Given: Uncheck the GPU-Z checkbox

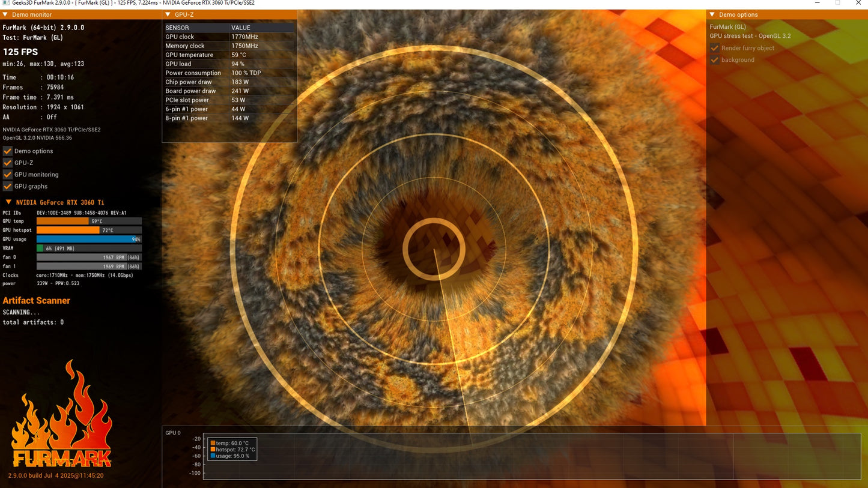Looking at the screenshot, I should [7, 163].
